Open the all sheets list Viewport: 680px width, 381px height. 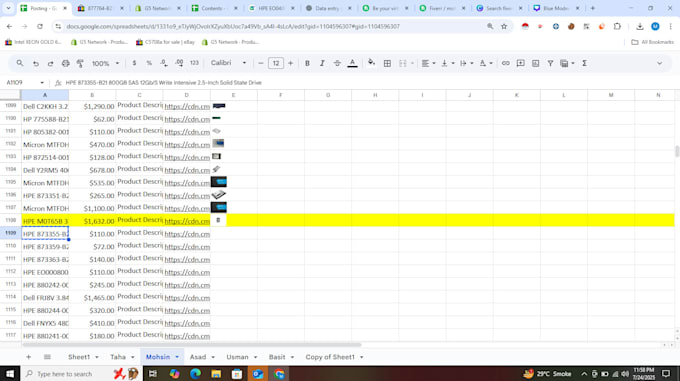pyautogui.click(x=47, y=357)
